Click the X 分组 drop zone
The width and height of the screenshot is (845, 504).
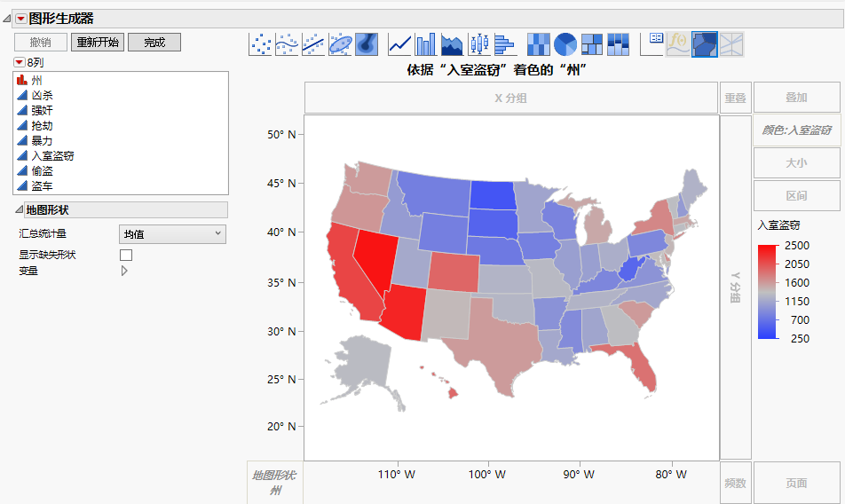[511, 98]
